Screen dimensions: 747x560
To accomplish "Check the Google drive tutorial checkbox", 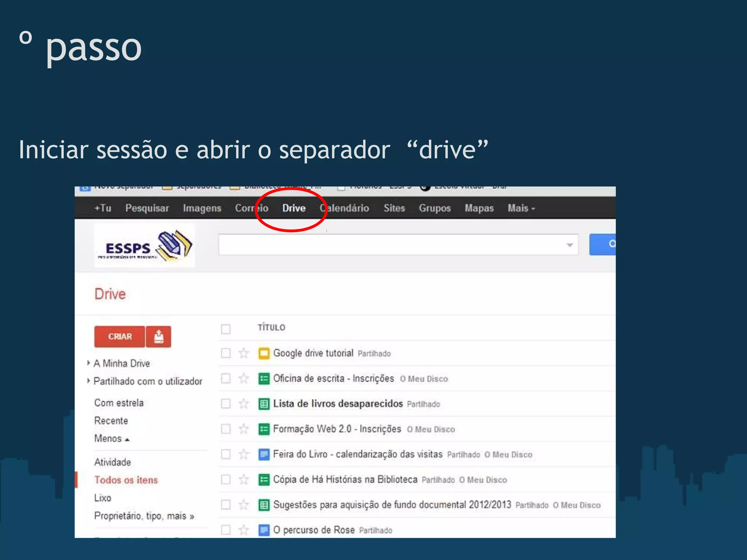I will (226, 353).
